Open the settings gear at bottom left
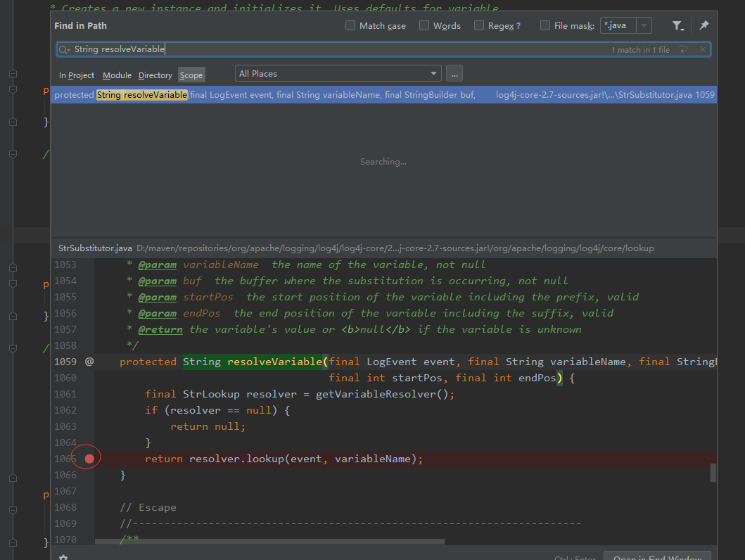The image size is (745, 560). point(63,557)
